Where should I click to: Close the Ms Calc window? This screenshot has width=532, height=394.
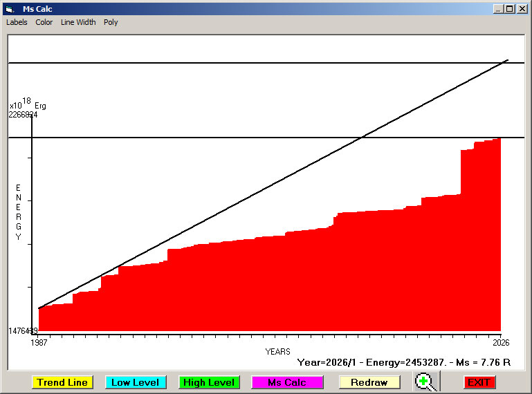coord(522,9)
